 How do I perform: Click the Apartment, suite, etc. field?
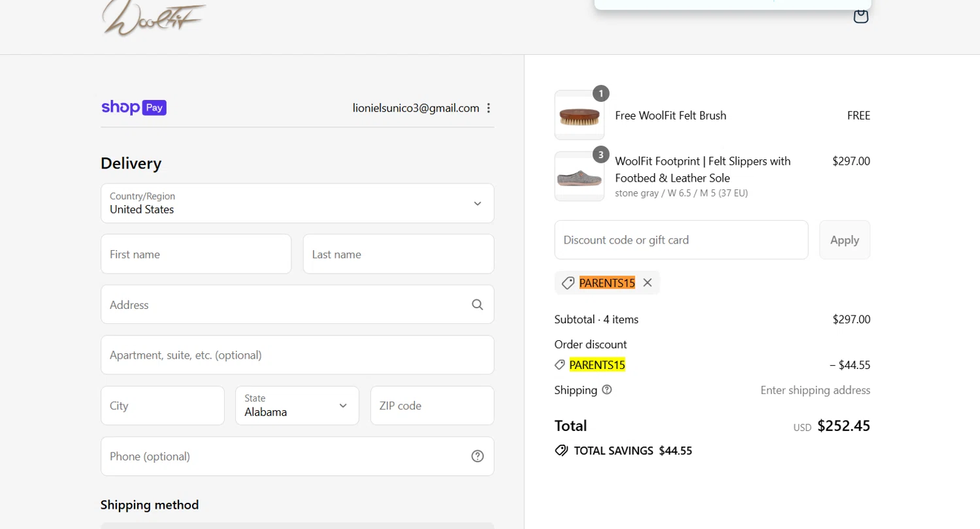click(x=297, y=355)
